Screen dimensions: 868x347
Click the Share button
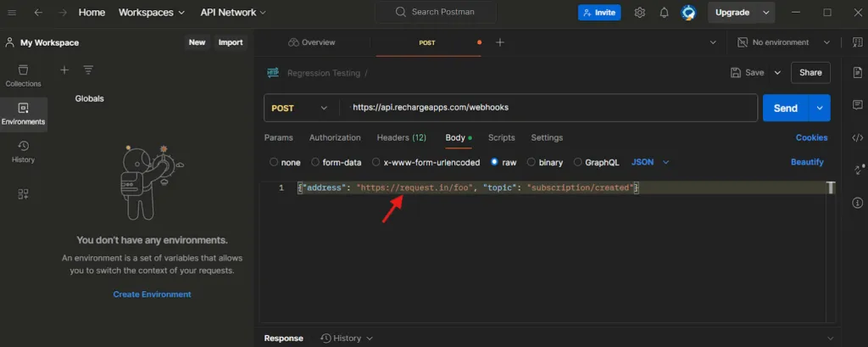click(810, 73)
